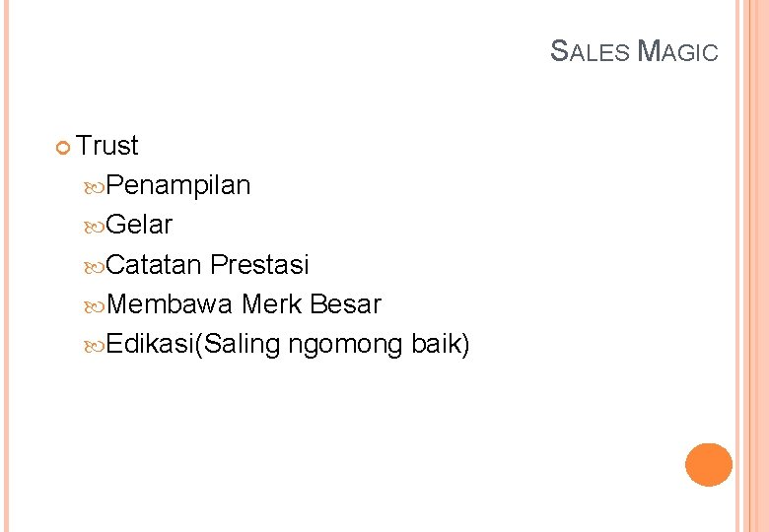Click the Penampilan text line
769x532 pixels.
178,185
